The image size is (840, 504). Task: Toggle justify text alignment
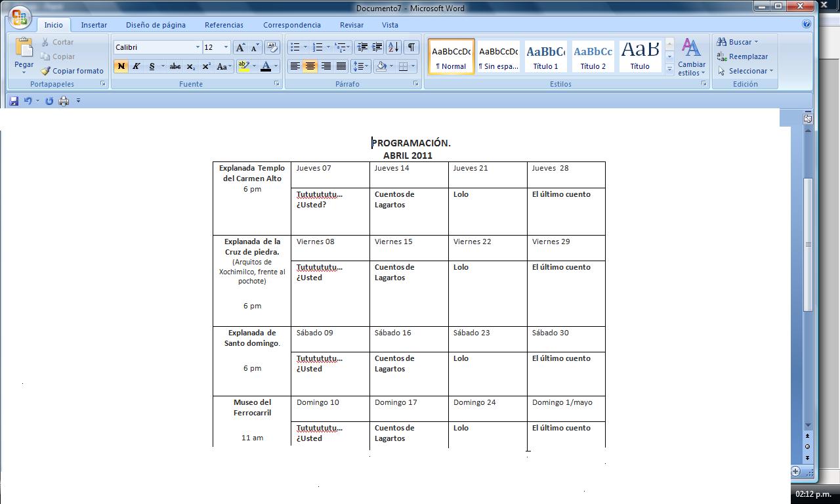[x=341, y=66]
